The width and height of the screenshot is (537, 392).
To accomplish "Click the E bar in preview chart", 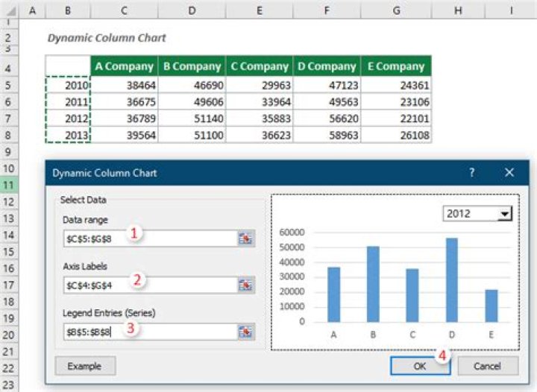I will coord(492,306).
